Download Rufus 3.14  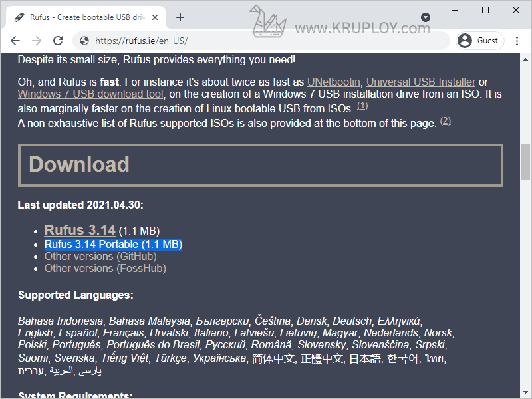coord(80,230)
